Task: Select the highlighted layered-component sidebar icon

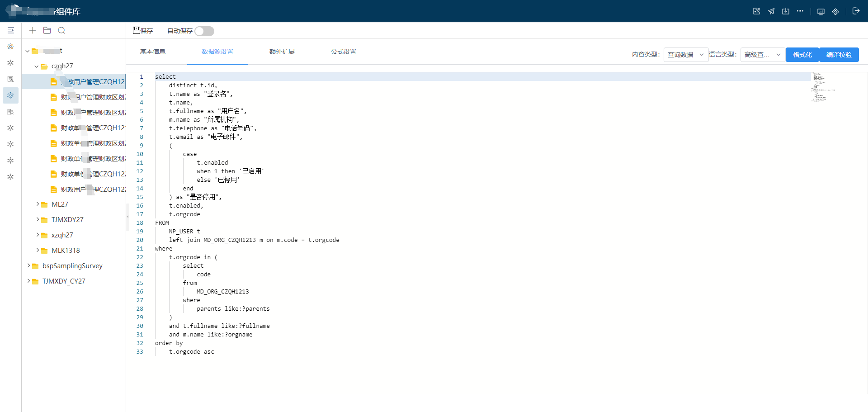Action: tap(10, 95)
